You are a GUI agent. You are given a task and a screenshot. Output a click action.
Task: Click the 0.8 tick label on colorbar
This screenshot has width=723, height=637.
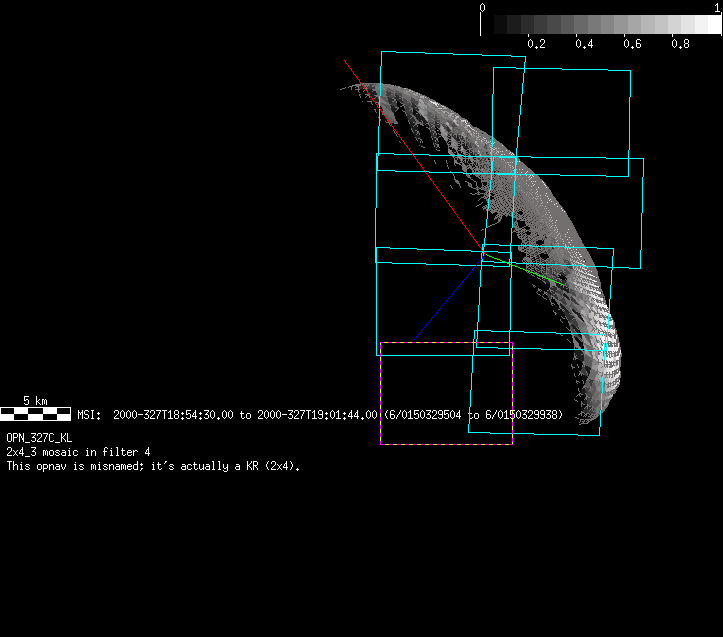pos(680,44)
